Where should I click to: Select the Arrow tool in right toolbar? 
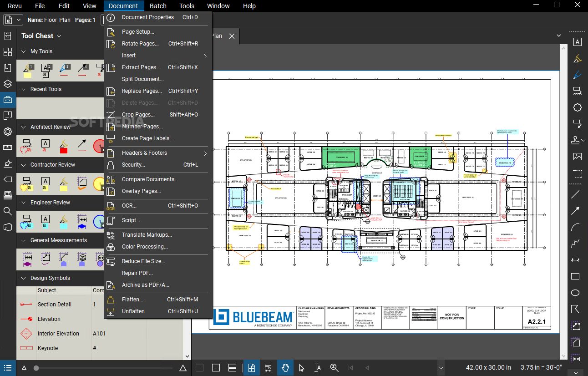pos(575,211)
